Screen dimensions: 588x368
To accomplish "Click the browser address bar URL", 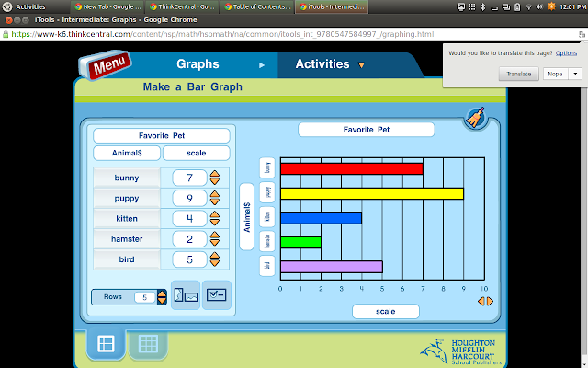I will click(222, 34).
